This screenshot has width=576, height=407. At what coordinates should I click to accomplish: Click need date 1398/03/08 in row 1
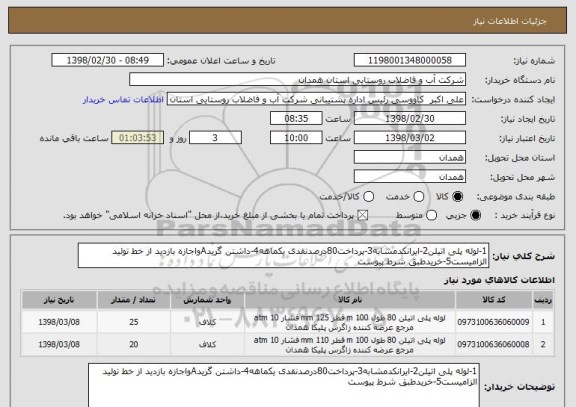click(59, 322)
